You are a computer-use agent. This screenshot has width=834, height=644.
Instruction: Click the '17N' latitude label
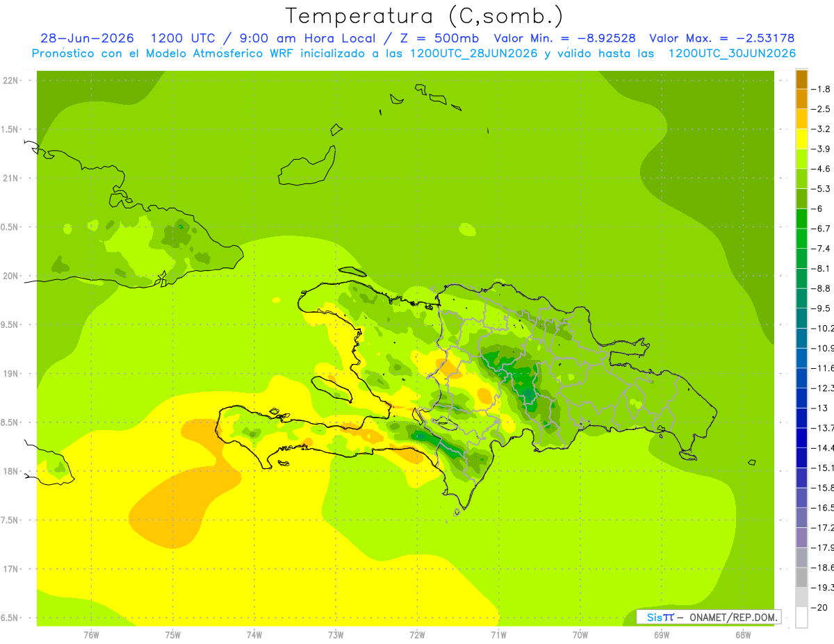(10, 569)
